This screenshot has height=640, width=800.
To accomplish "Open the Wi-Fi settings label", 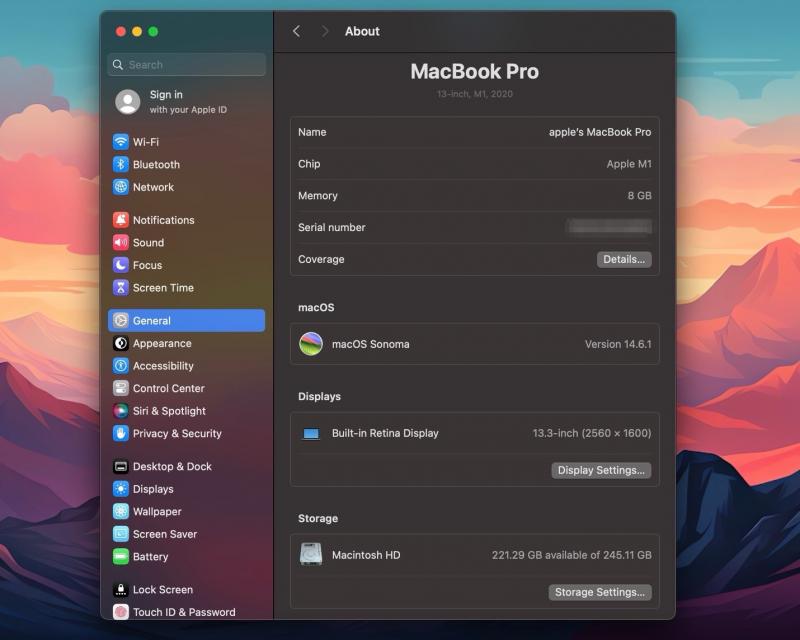I will [x=146, y=142].
